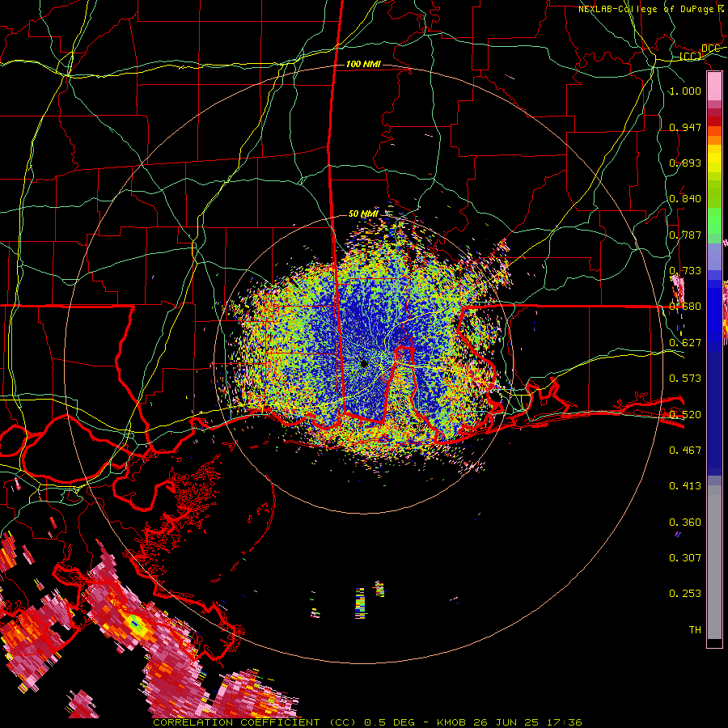The height and width of the screenshot is (728, 728).
Task: Click the [CC] product label
Action: [x=691, y=57]
